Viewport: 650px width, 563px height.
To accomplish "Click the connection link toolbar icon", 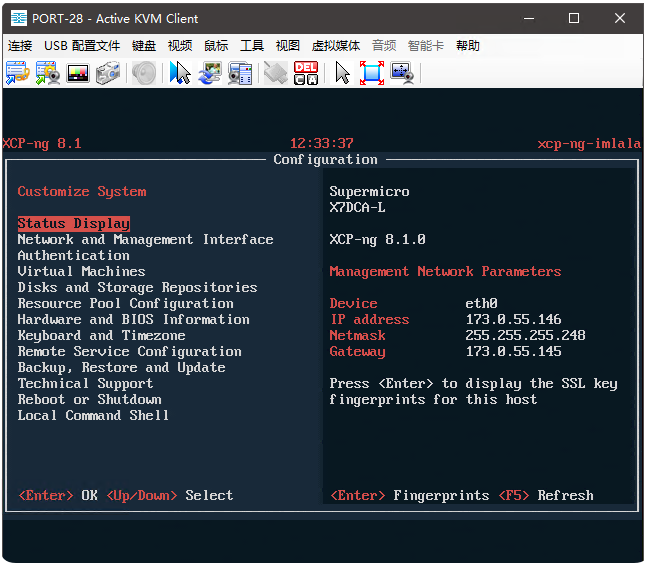I will 17,73.
